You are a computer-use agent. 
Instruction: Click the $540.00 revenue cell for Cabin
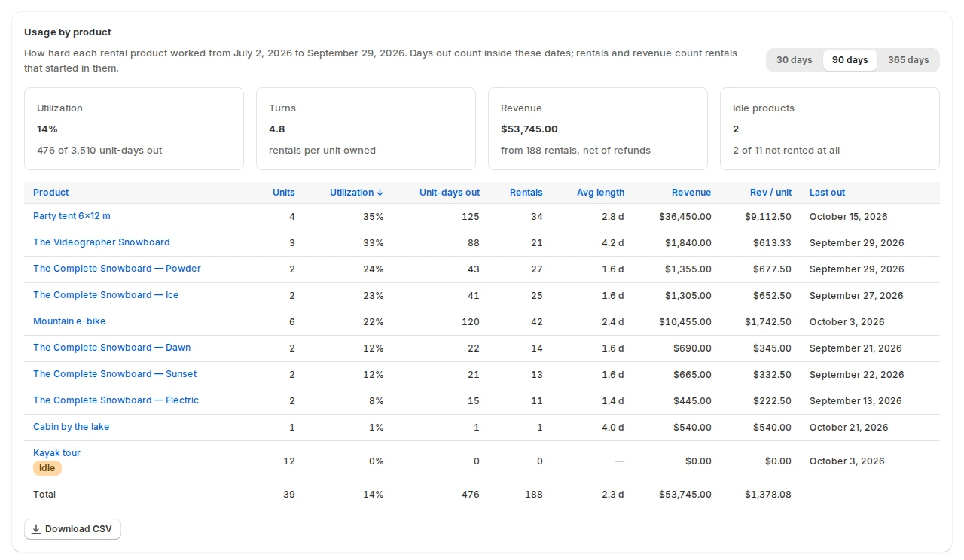pos(692,428)
